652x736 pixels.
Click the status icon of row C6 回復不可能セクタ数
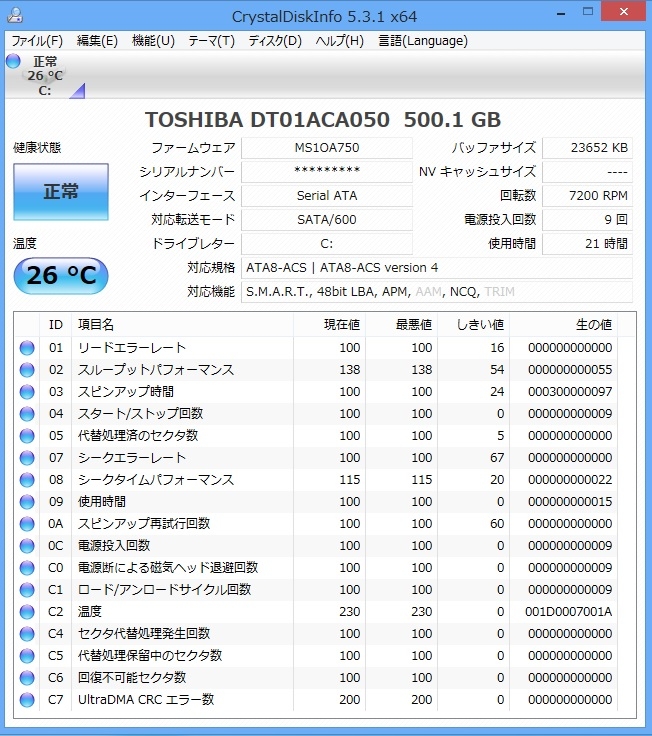pyautogui.click(x=27, y=678)
